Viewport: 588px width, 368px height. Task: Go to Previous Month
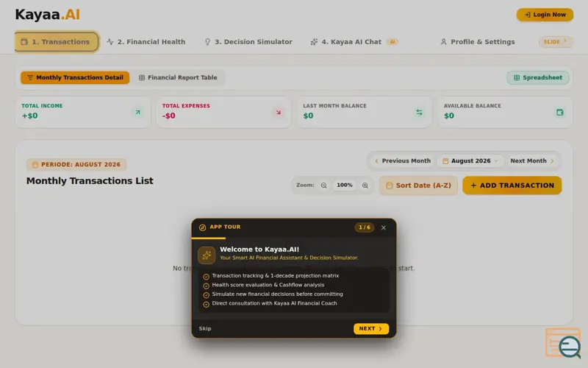[x=402, y=160]
